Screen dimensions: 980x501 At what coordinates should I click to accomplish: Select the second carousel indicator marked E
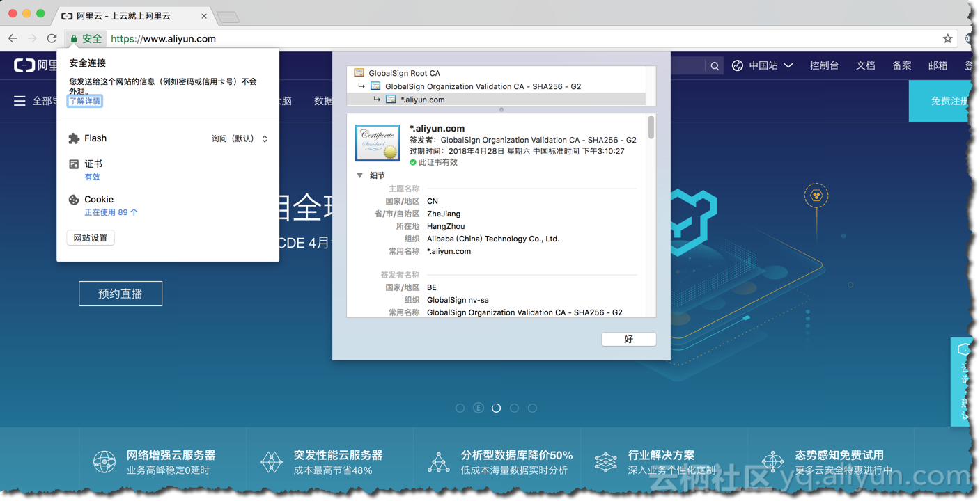pyautogui.click(x=478, y=408)
